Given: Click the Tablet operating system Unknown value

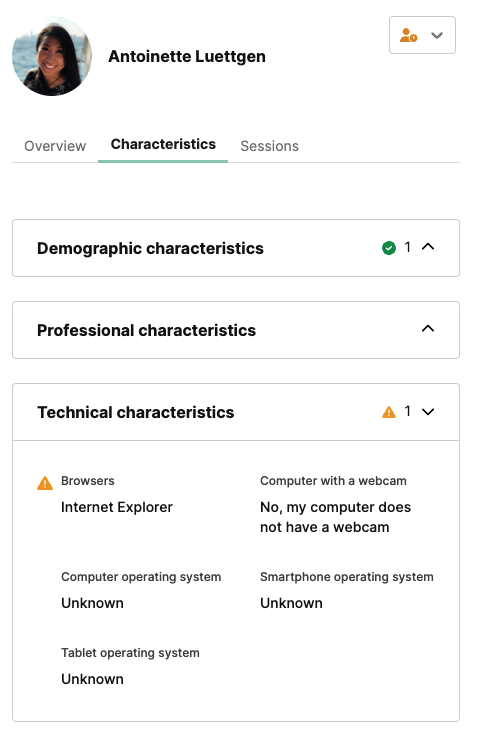Looking at the screenshot, I should coord(92,679).
